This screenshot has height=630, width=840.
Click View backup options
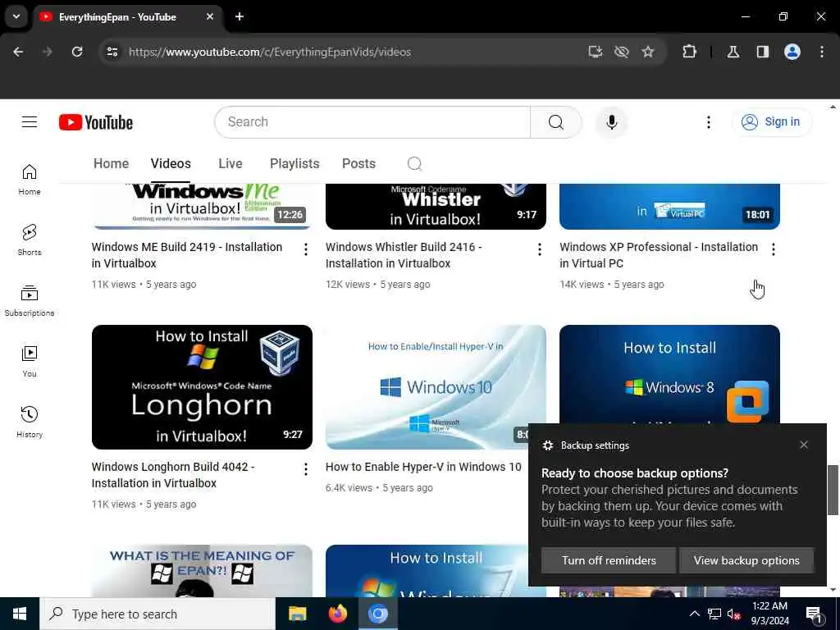point(746,560)
